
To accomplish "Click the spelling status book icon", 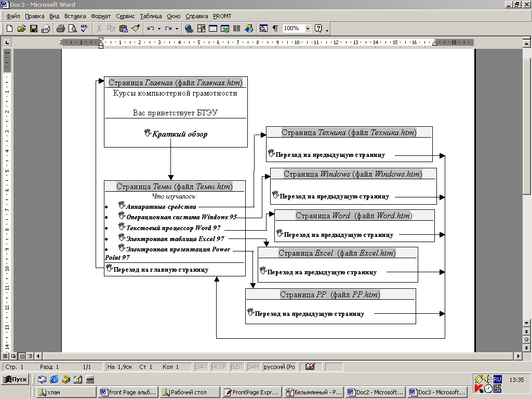I will pyautogui.click(x=310, y=367).
